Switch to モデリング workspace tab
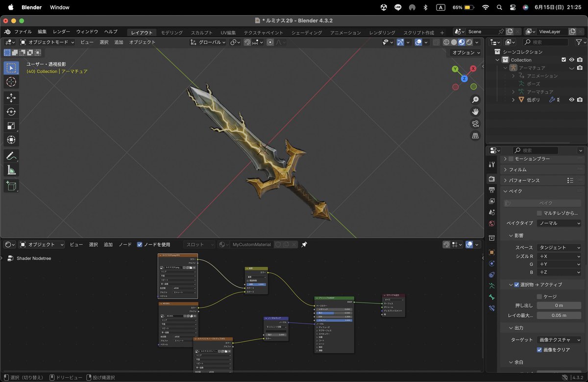The width and height of the screenshot is (588, 382). point(171,33)
